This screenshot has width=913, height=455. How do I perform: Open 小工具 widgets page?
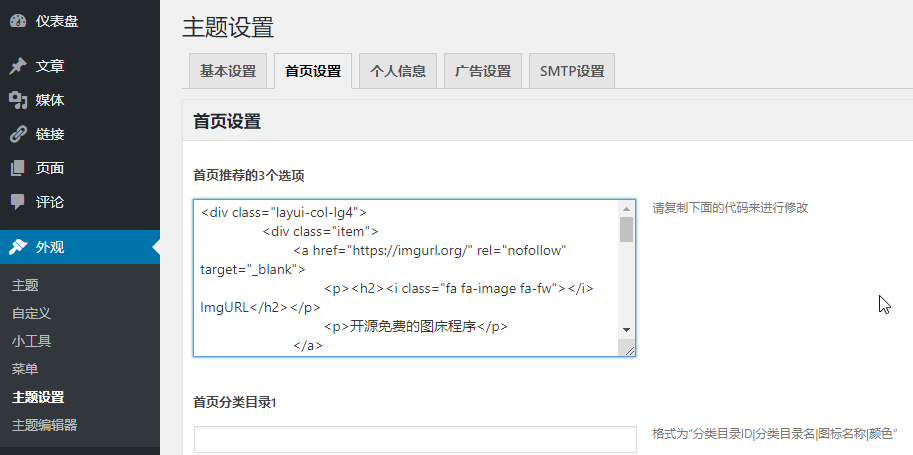click(x=31, y=341)
